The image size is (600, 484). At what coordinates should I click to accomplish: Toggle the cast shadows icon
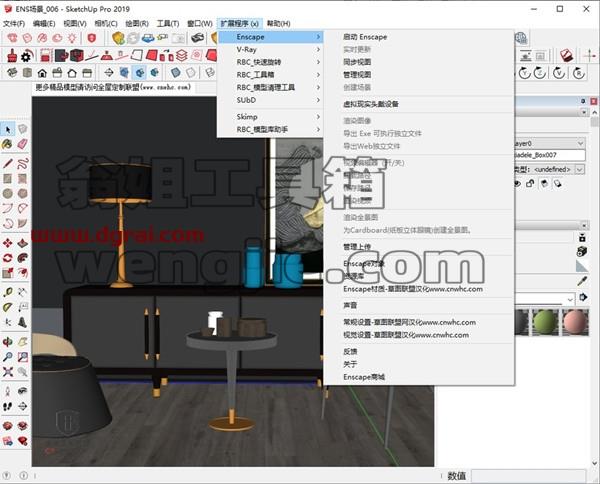[x=544, y=184]
